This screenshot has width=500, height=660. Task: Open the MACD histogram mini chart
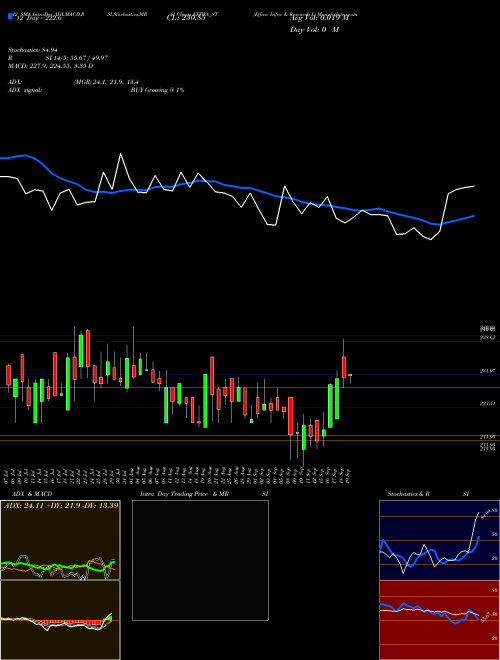(60, 620)
